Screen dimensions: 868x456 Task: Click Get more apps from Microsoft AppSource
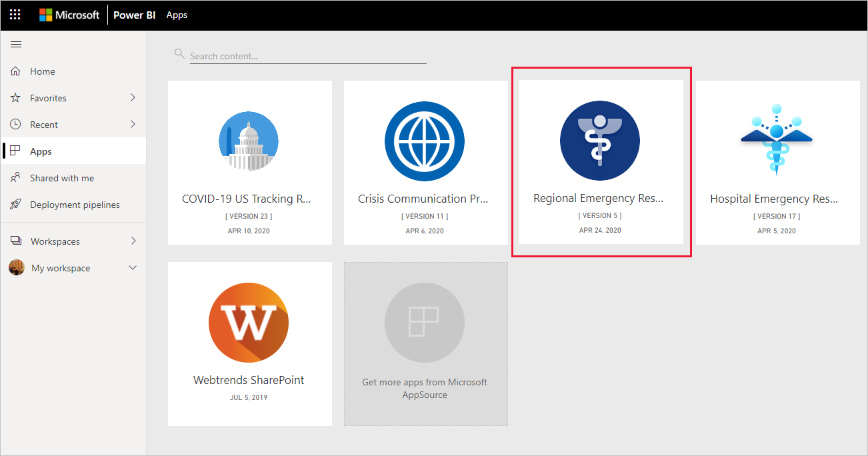(x=425, y=343)
